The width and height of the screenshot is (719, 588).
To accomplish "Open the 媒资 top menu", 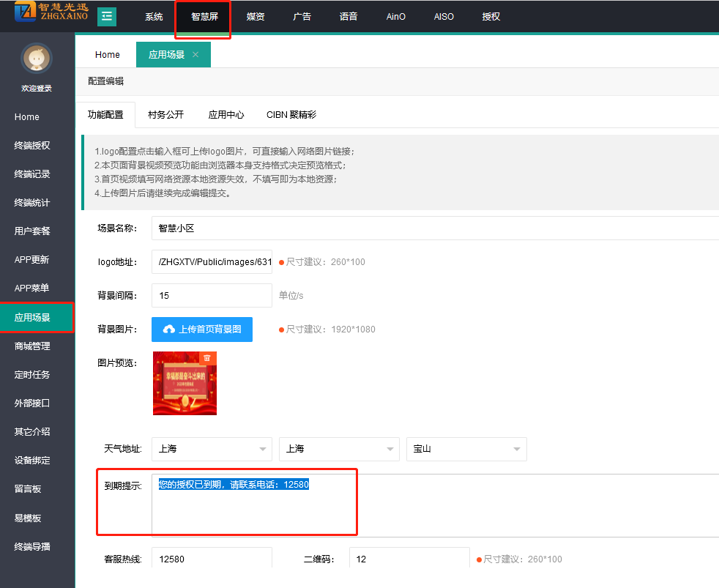I will pos(256,16).
